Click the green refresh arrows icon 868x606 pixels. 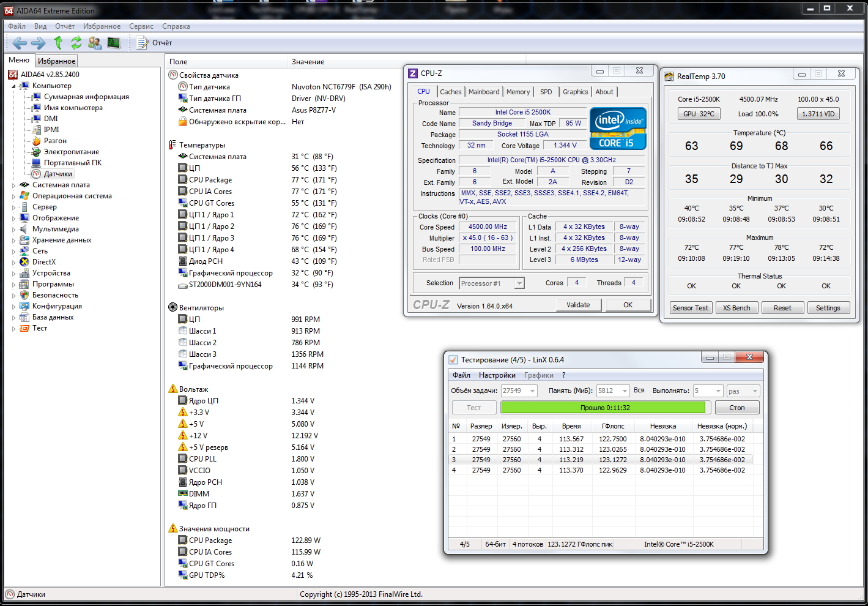76,43
